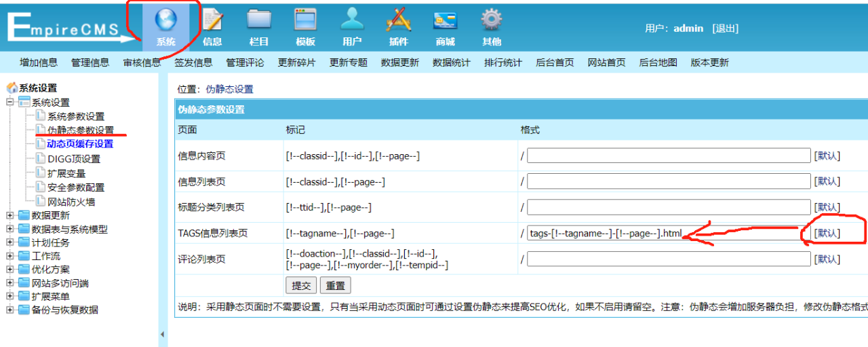868x347 pixels.
Task: Expand the 数据更新 tree node
Action: 10,215
